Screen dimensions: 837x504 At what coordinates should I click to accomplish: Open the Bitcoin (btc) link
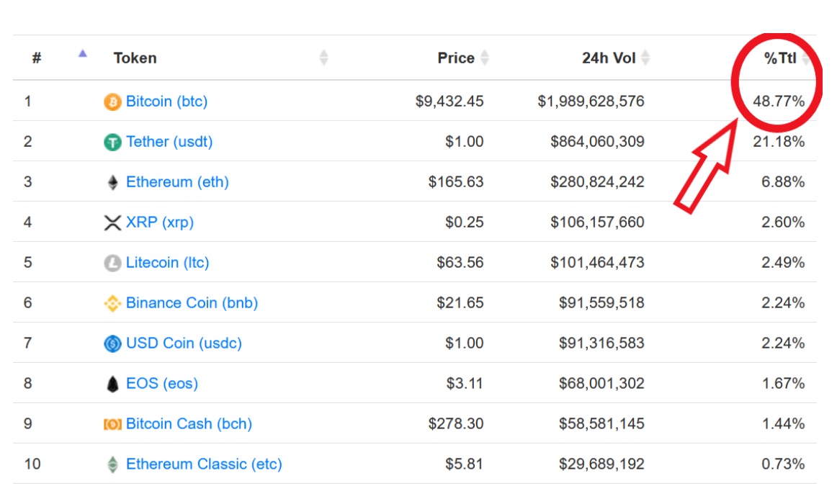coord(166,102)
